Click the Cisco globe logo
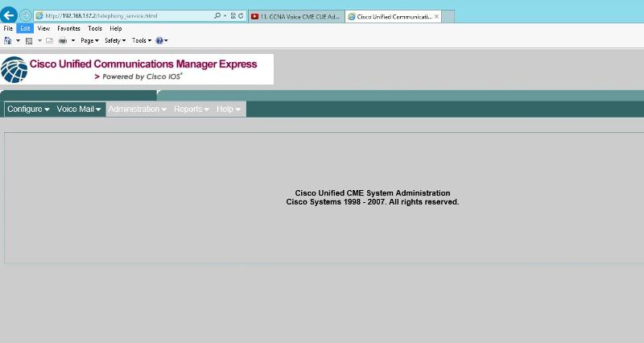This screenshot has width=644, height=343. (14, 69)
